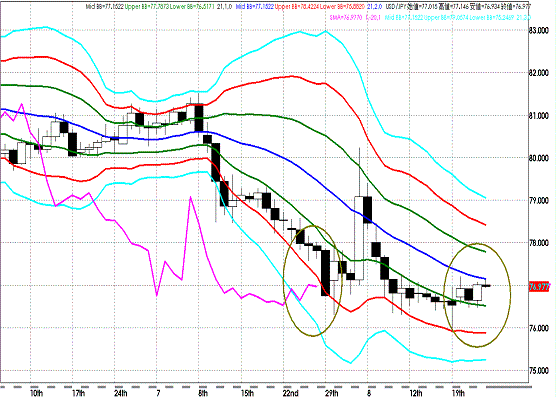Click the 82.000 price axis label

[x=539, y=73]
